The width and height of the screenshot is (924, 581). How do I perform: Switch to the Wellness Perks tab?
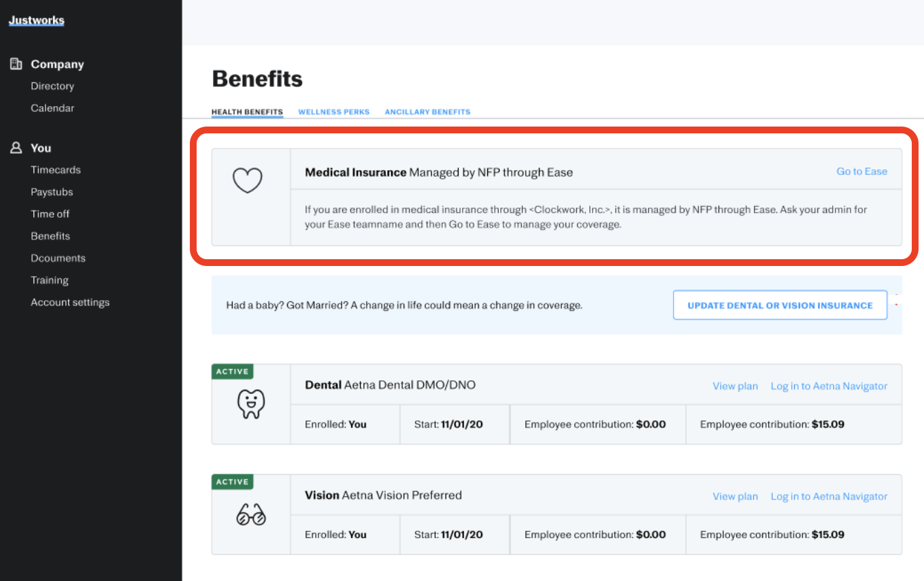pos(333,112)
